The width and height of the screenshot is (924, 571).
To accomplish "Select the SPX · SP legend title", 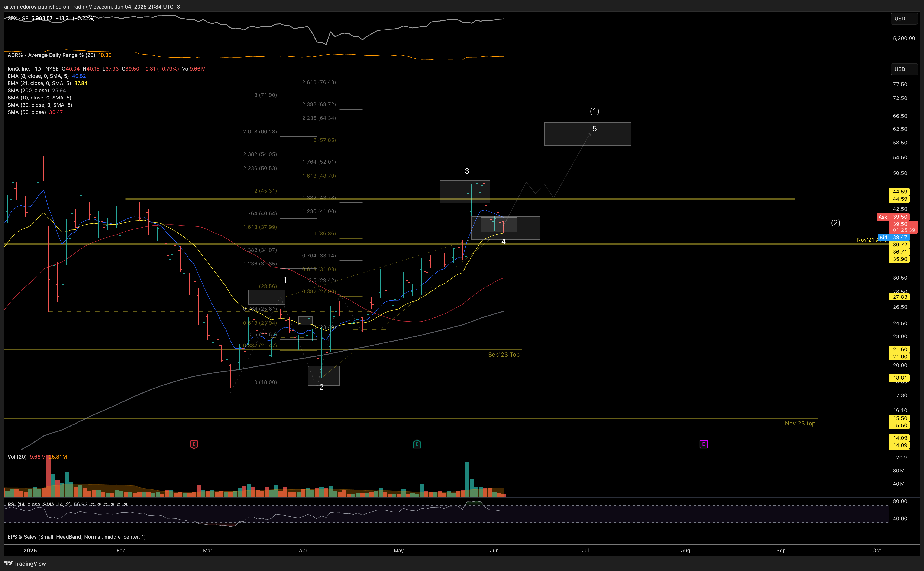I will (x=18, y=18).
